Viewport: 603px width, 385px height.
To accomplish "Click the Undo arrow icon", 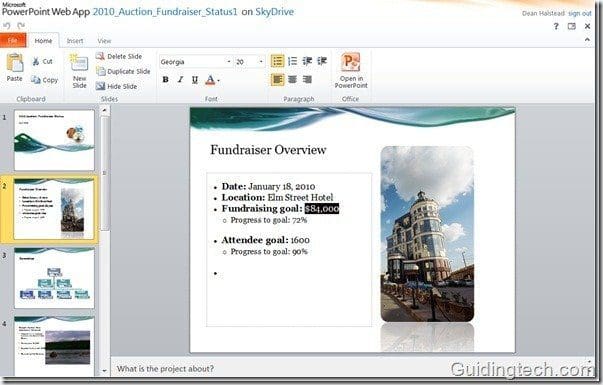I will [x=7, y=26].
